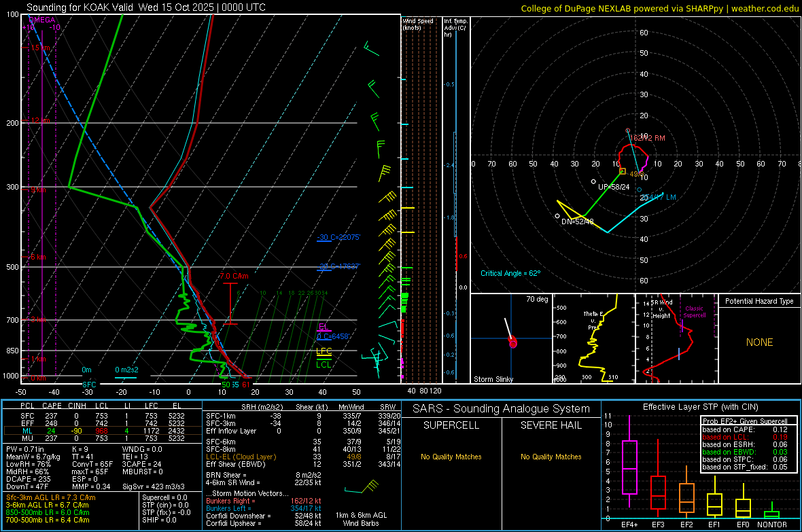
Task: Click the 'SHIP = 0.0' index
Action: click(159, 520)
